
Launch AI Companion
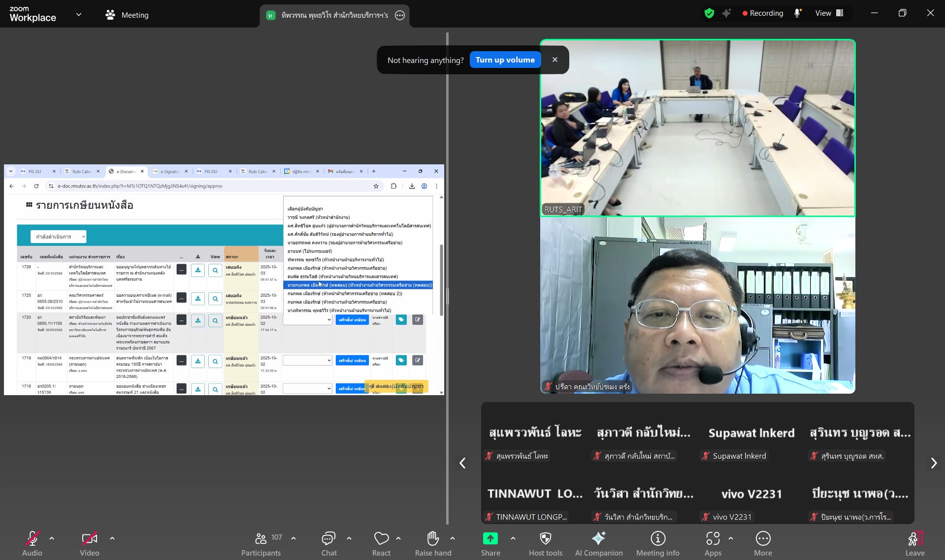click(598, 539)
